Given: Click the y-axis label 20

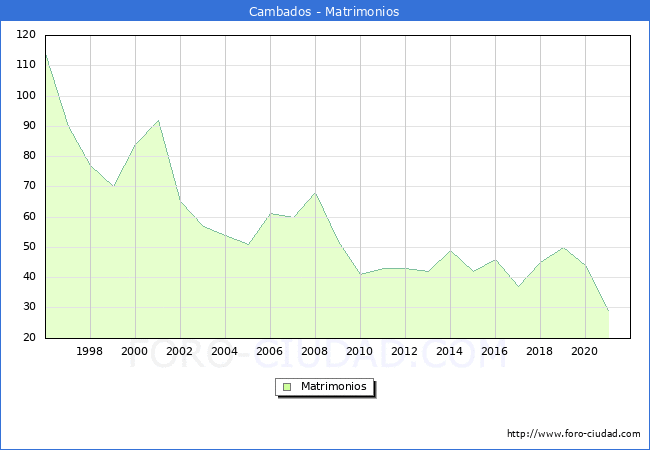Looking at the screenshot, I should click(x=29, y=337).
